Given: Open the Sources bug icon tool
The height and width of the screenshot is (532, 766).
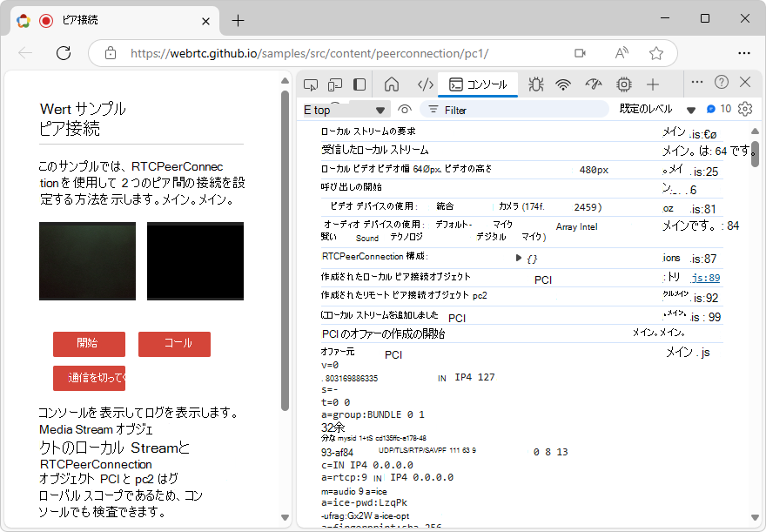Looking at the screenshot, I should pos(536,84).
